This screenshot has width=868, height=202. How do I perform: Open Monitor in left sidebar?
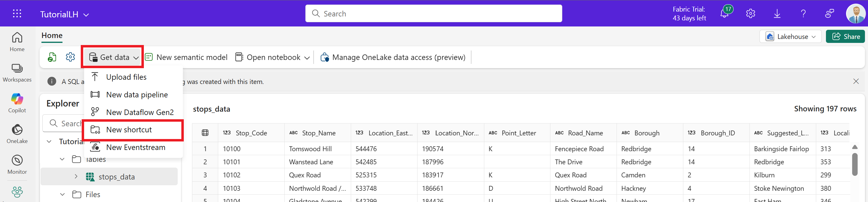[17, 165]
